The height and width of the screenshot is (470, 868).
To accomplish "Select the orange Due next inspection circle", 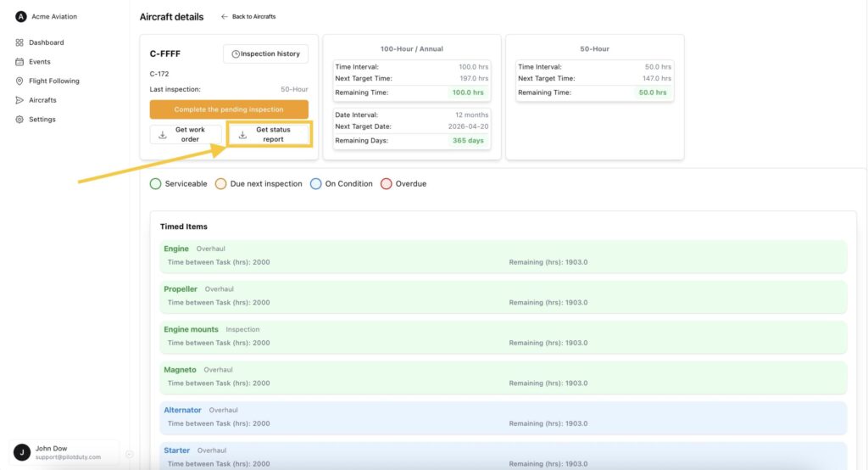I will coord(220,184).
